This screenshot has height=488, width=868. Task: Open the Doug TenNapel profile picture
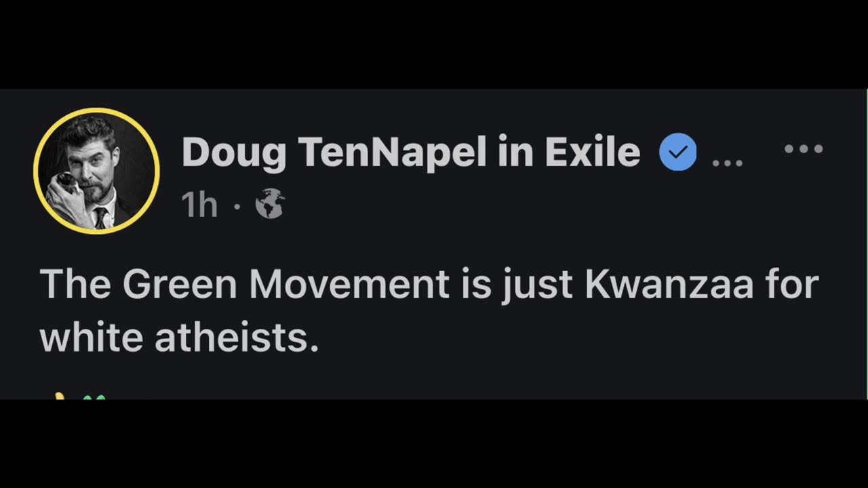pyautogui.click(x=96, y=171)
